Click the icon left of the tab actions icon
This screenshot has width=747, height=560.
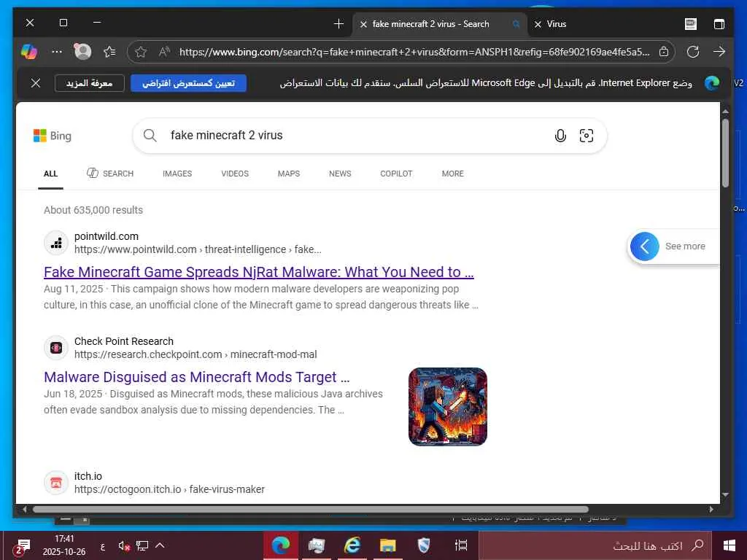691,24
